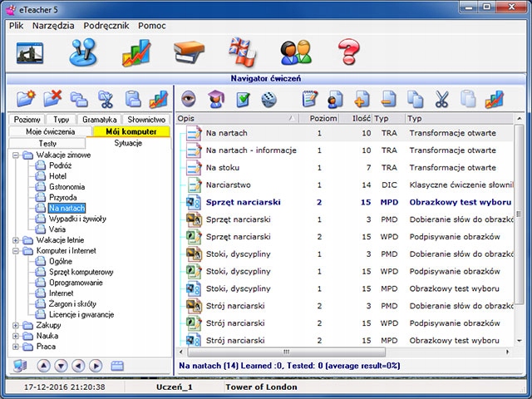Switch to the Gramatyka tab
Viewport: 532px width, 399px height.
coord(99,120)
